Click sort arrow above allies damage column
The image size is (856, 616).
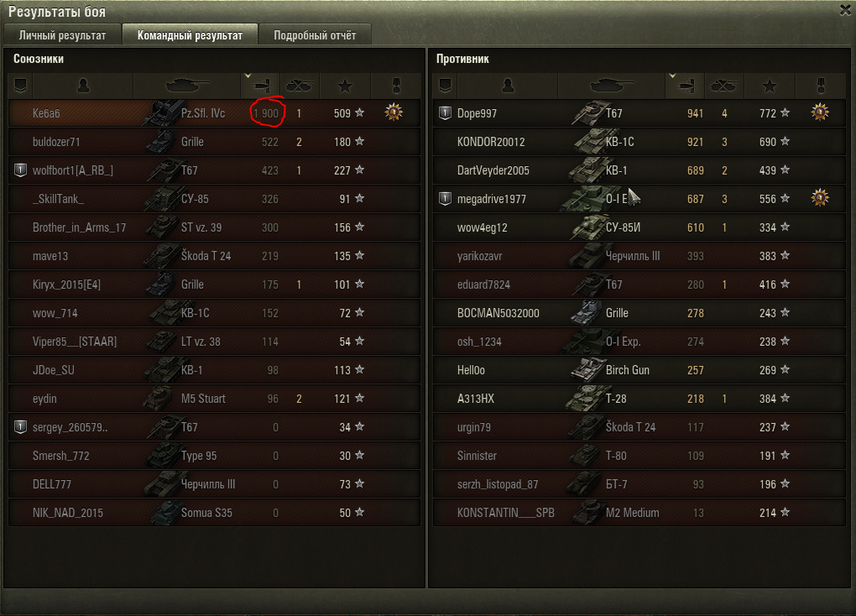(x=248, y=76)
